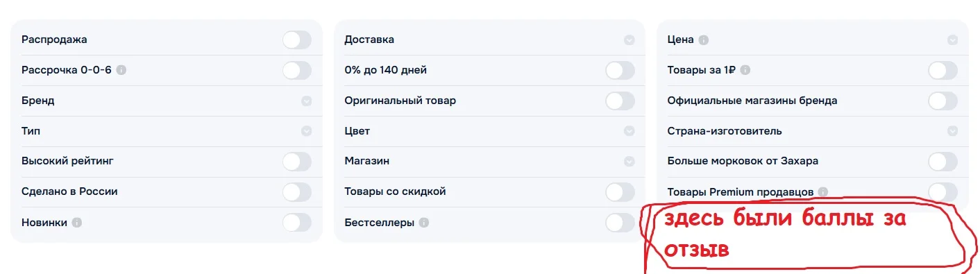This screenshot has width=980, height=274.
Task: Open Страна-изготовитель dropdown arrow
Action: point(952,131)
